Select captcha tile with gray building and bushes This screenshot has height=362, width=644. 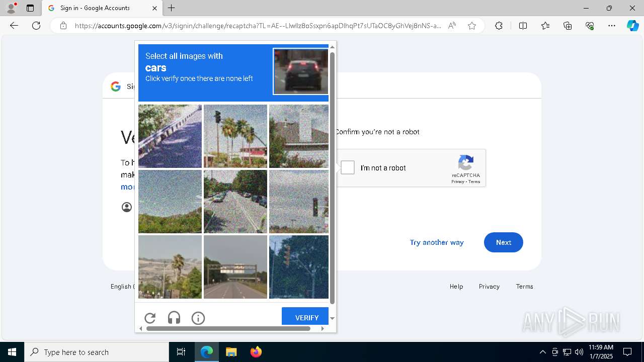point(299,136)
